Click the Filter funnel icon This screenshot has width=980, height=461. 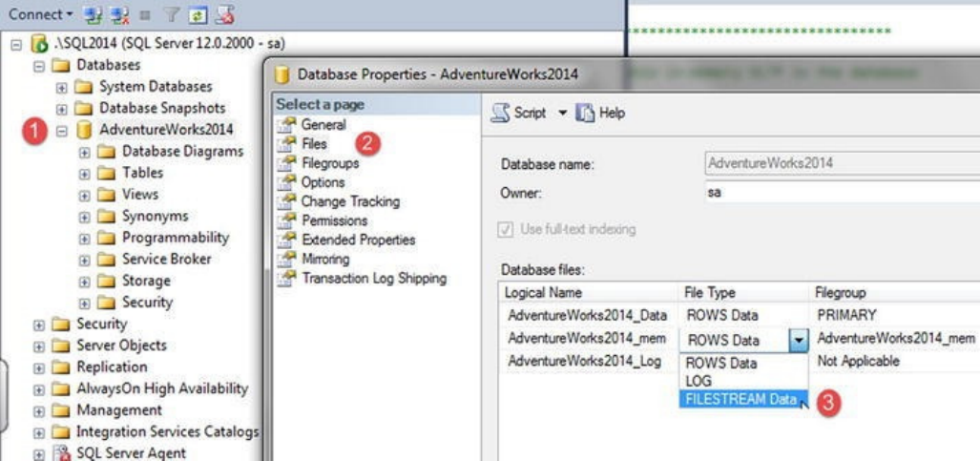pyautogui.click(x=169, y=15)
